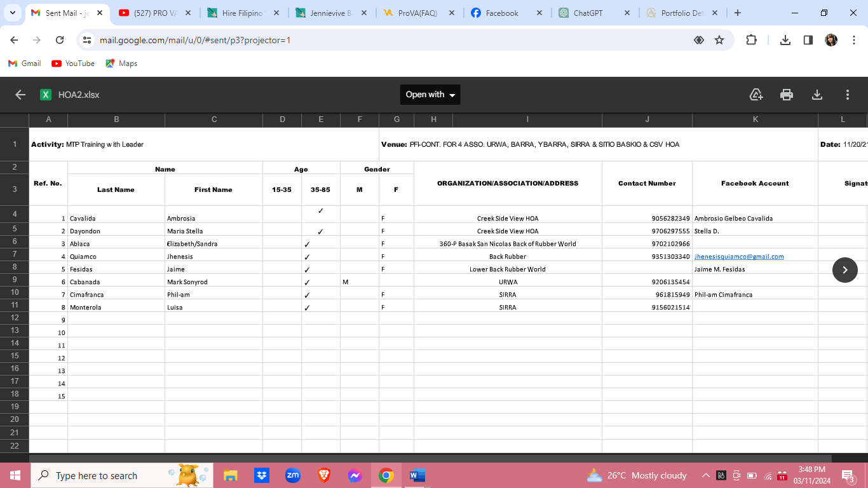
Task: Open a new browser tab
Action: point(738,13)
